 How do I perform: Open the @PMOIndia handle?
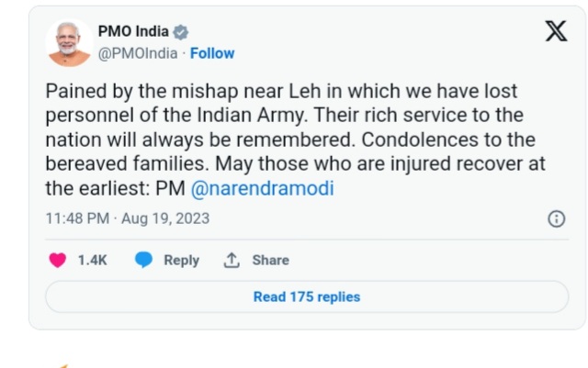tap(138, 53)
